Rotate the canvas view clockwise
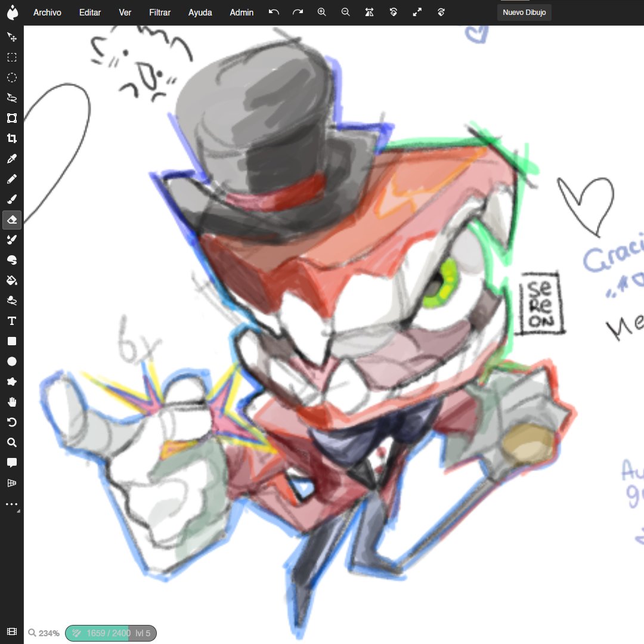The height and width of the screenshot is (644, 644). [x=441, y=13]
